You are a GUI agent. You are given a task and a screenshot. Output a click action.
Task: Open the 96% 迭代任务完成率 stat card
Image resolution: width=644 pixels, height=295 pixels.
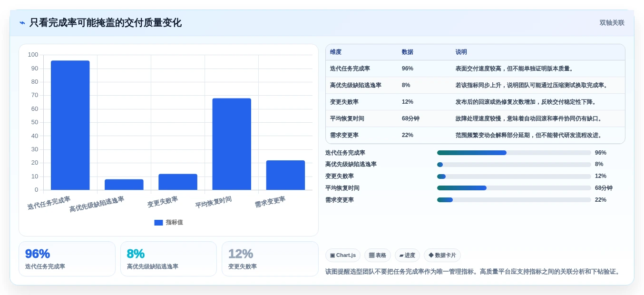67,259
